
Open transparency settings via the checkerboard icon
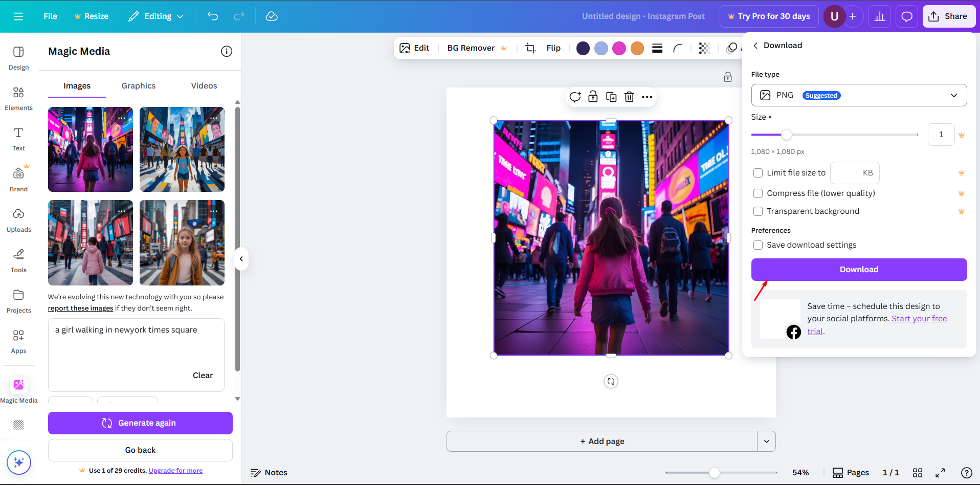(x=704, y=48)
